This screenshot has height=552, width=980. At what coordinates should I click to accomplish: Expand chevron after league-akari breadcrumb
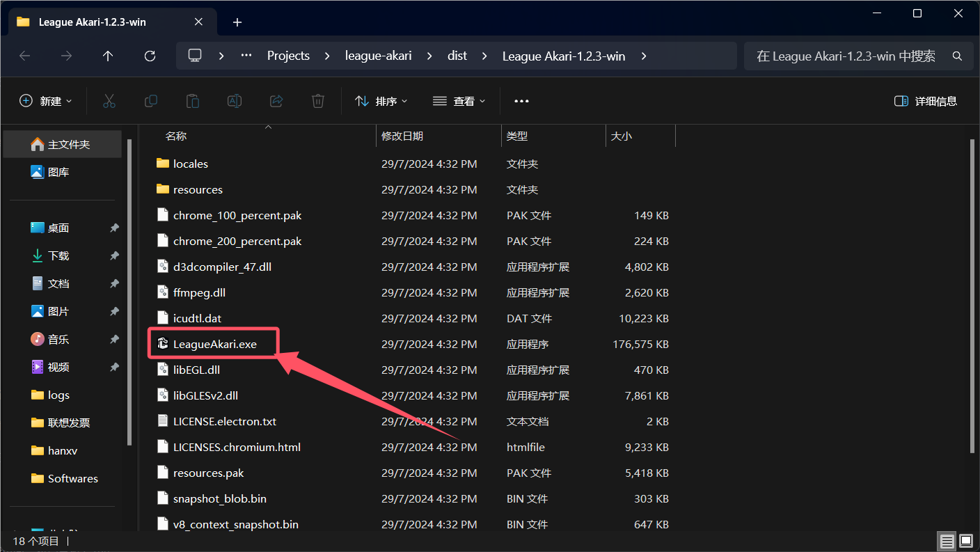click(429, 56)
